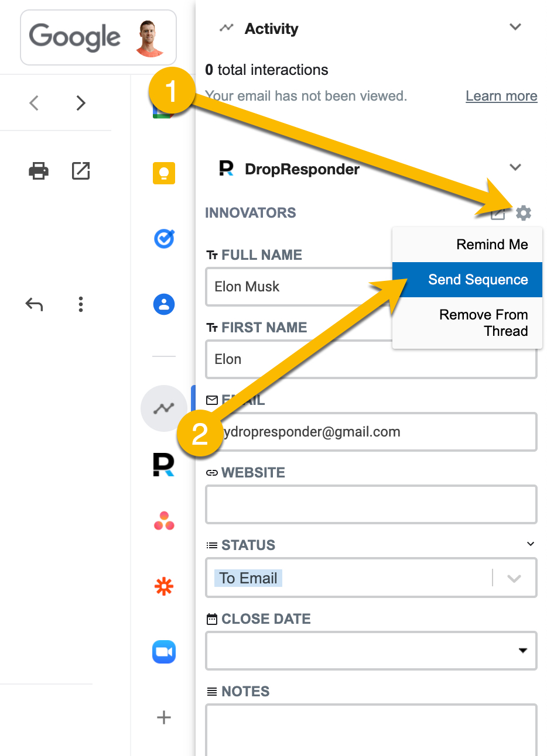Reply using the curved arrow icon
547x756 pixels.
tap(35, 304)
